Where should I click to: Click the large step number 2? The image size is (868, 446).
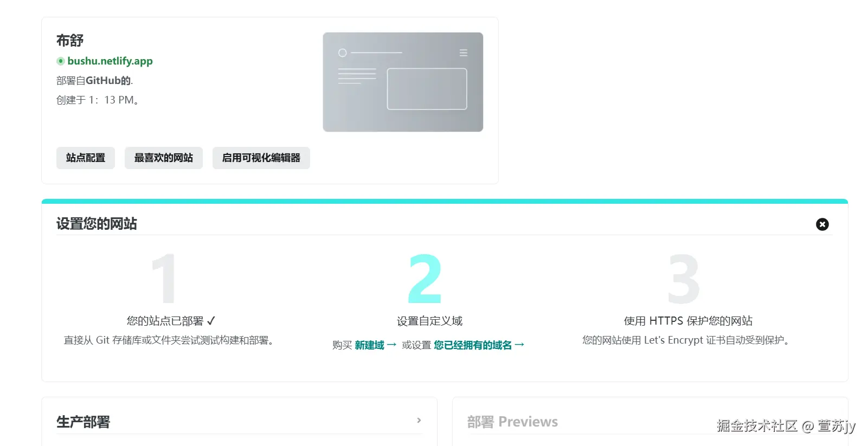coord(425,279)
